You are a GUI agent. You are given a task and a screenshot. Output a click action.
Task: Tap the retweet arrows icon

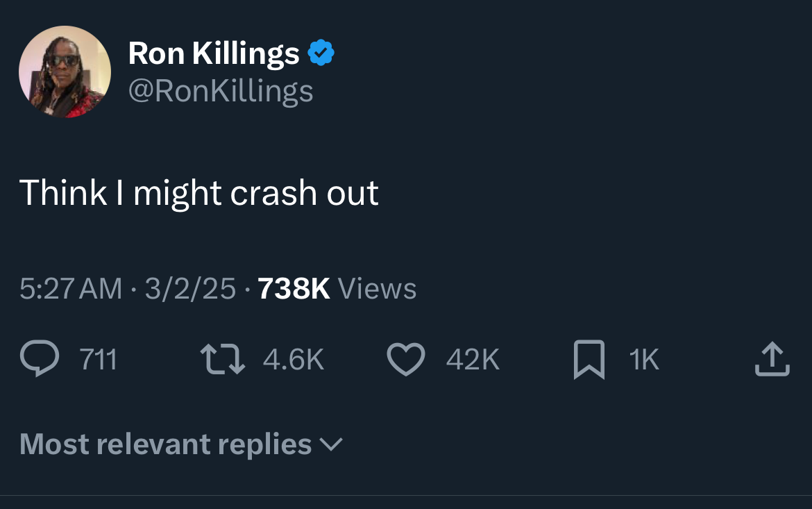[x=223, y=359]
